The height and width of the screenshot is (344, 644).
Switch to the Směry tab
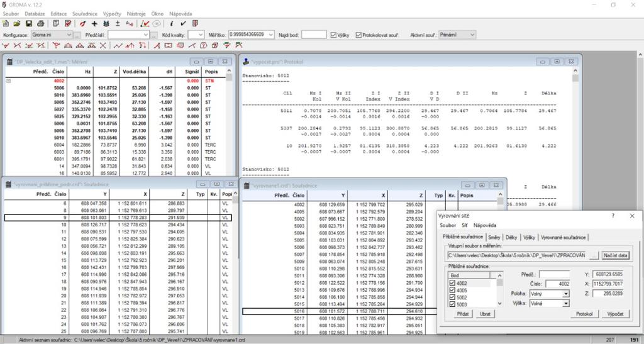pos(494,237)
